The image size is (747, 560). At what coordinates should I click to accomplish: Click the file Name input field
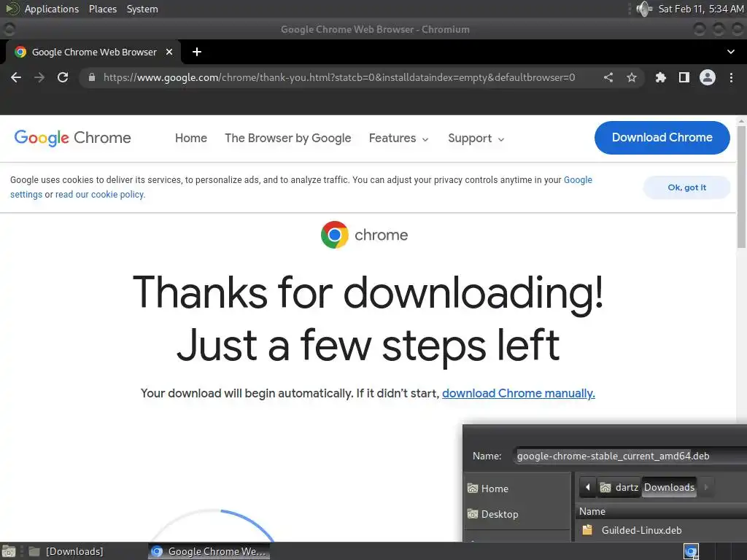pyautogui.click(x=631, y=456)
